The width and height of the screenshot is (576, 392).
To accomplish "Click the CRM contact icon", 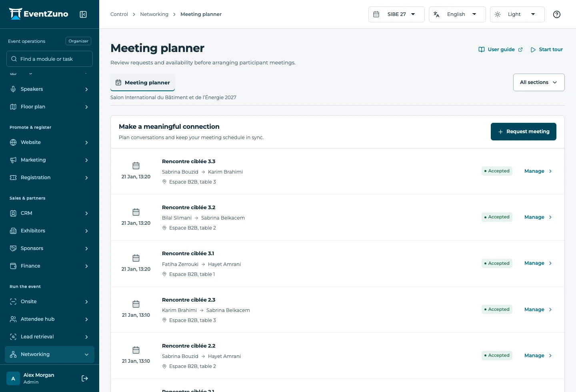I will coord(13,213).
